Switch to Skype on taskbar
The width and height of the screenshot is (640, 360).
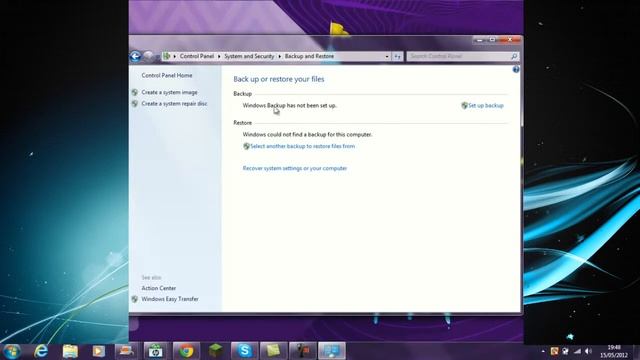click(x=244, y=351)
